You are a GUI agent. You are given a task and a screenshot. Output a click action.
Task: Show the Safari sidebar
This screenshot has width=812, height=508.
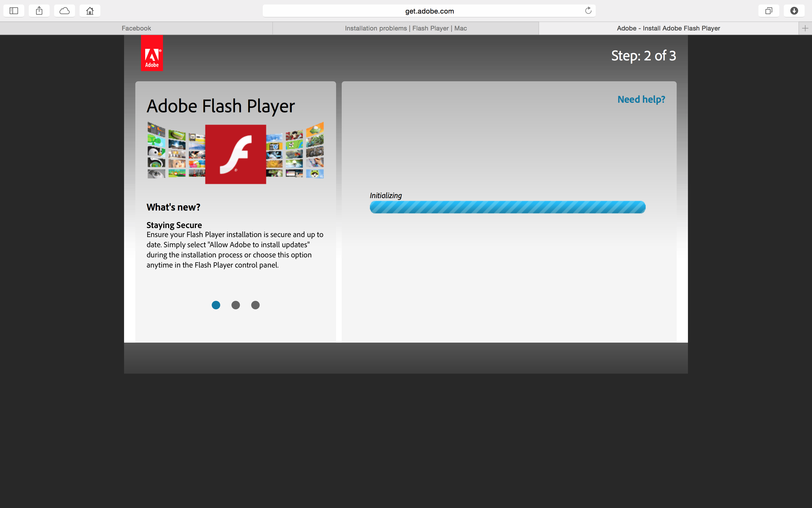point(14,11)
